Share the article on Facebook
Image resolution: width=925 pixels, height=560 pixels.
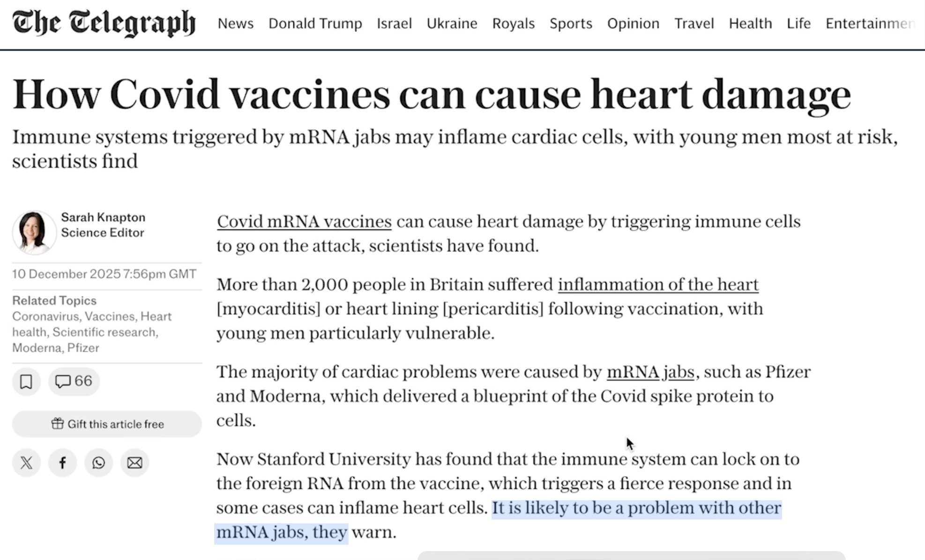tap(62, 463)
